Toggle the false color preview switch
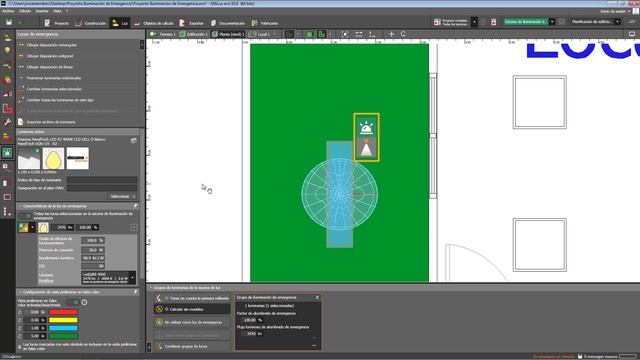The height and width of the screenshot is (360, 640). pos(72,302)
